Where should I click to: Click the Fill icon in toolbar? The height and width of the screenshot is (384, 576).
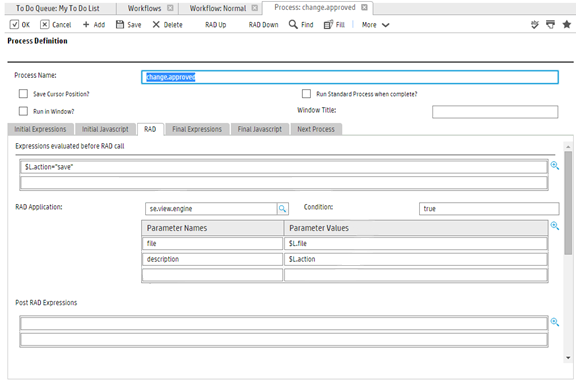coord(328,25)
